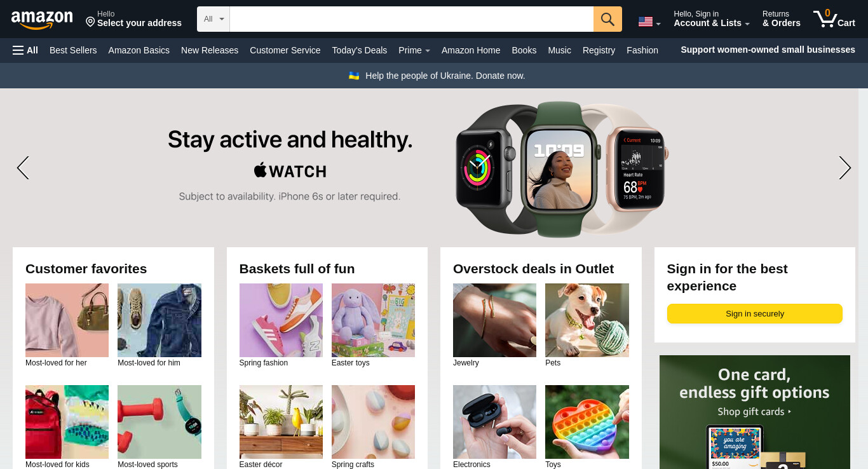Go to previous banner with left arrow

click(x=23, y=168)
